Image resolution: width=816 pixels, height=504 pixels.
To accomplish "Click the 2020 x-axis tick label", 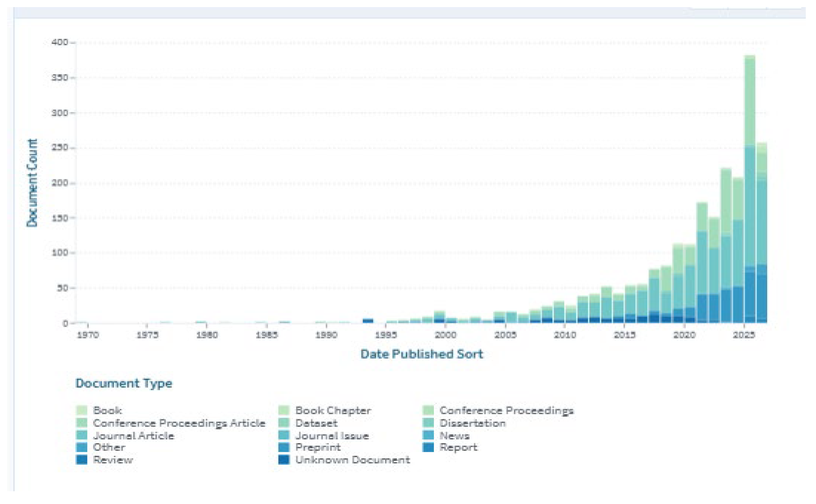I will 684,335.
